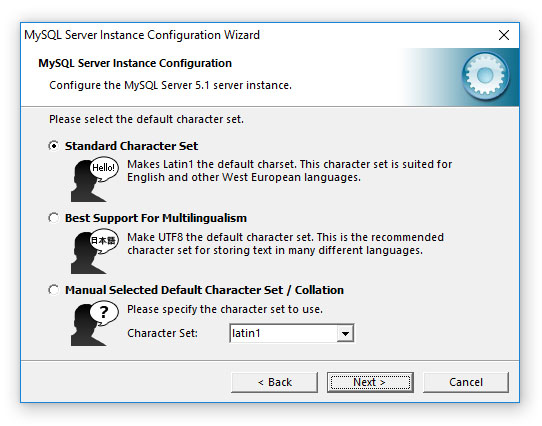The width and height of the screenshot is (542, 426).
Task: Click the Japanese text speech bubble icon
Action: (95, 251)
